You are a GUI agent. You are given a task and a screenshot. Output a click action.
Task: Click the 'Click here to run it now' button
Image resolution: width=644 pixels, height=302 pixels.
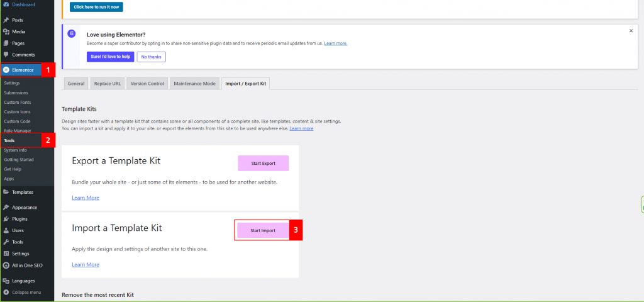tap(96, 7)
